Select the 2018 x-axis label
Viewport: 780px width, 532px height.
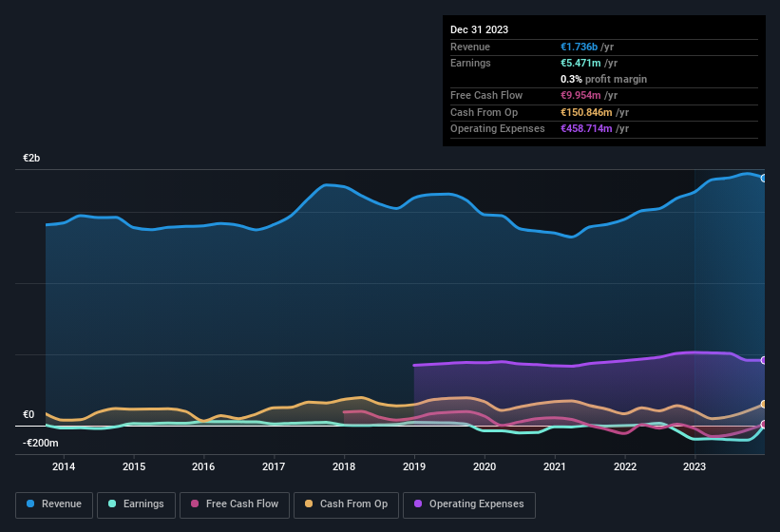[344, 466]
